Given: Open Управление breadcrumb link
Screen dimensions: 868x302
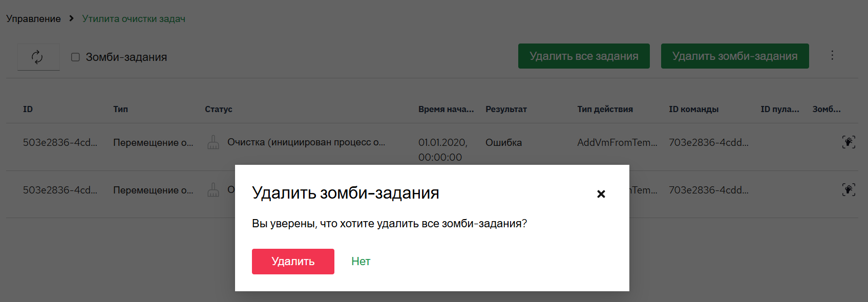Looking at the screenshot, I should click(x=33, y=19).
